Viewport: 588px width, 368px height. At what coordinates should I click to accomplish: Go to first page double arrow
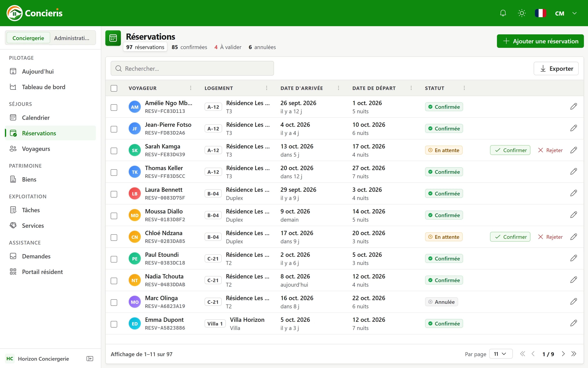coord(522,354)
